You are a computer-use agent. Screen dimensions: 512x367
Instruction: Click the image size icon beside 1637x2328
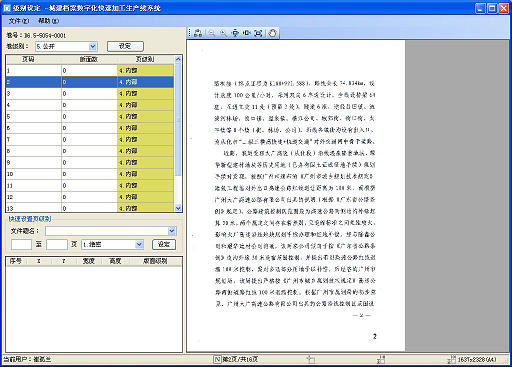451,359
